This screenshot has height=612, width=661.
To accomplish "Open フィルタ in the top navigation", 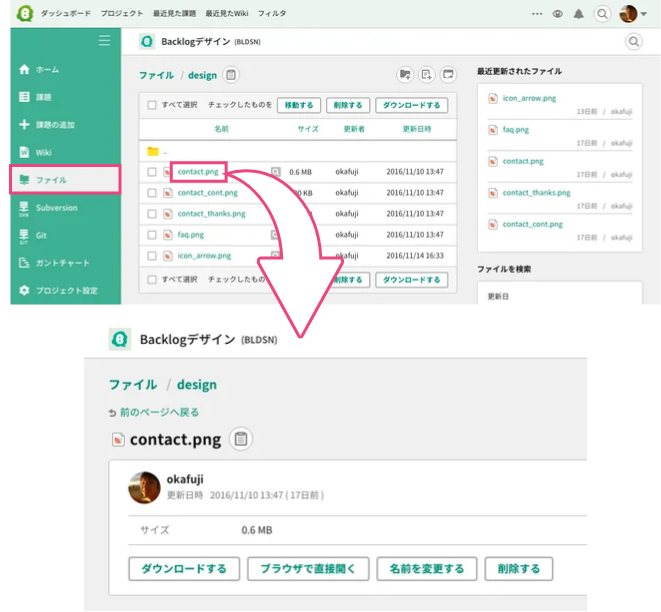I will point(272,13).
